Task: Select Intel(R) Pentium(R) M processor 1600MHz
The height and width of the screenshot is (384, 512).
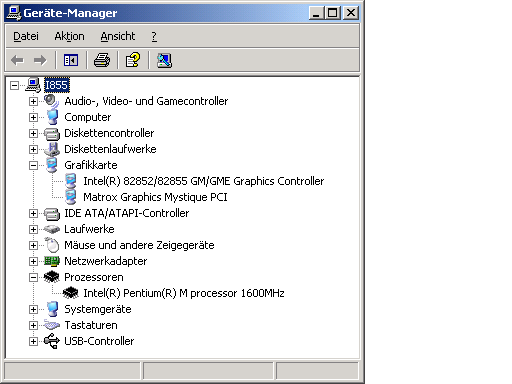Action: [184, 293]
